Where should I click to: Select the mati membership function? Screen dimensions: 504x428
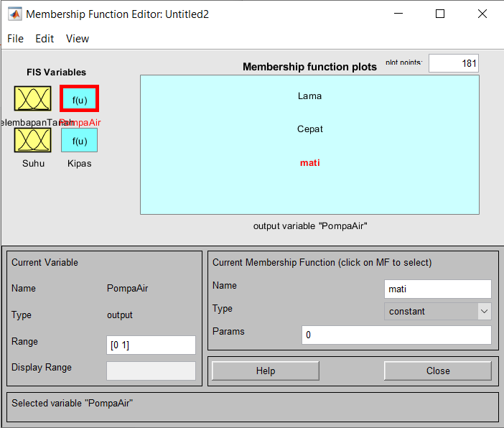click(309, 163)
